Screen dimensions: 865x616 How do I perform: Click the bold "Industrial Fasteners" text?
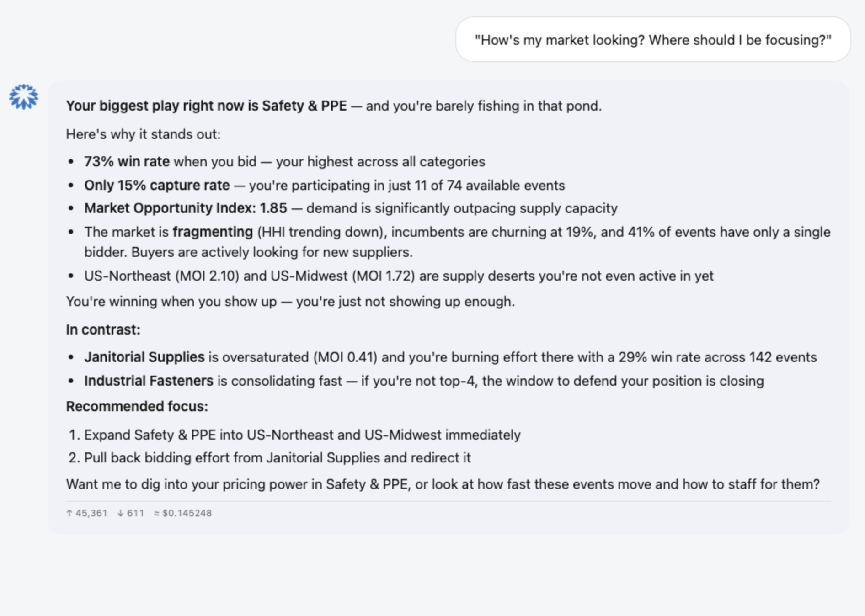(149, 381)
